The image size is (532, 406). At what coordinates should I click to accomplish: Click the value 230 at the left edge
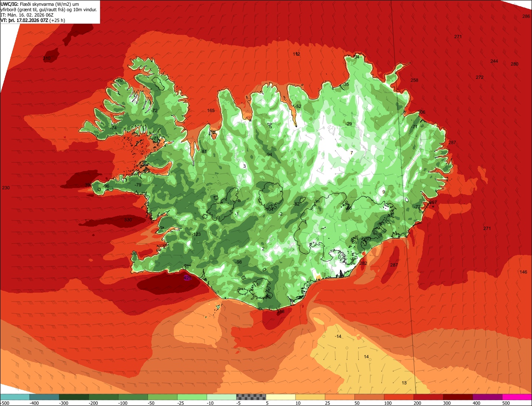tap(6, 188)
